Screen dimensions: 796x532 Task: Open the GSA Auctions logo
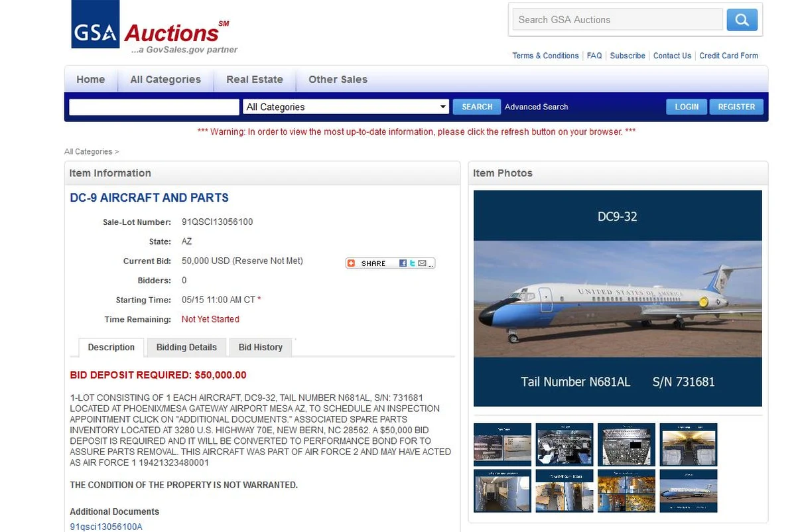tap(153, 27)
